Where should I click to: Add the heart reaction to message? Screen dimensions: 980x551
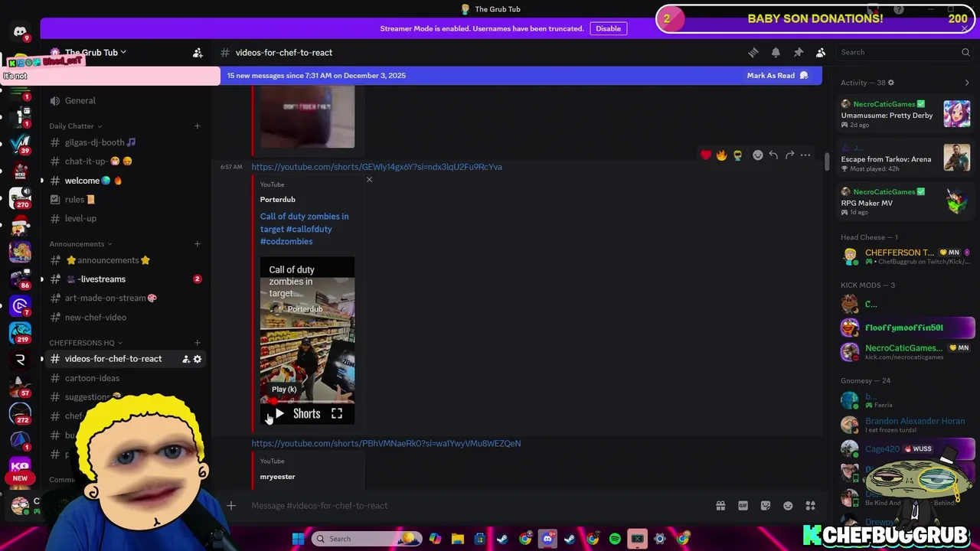(x=706, y=155)
